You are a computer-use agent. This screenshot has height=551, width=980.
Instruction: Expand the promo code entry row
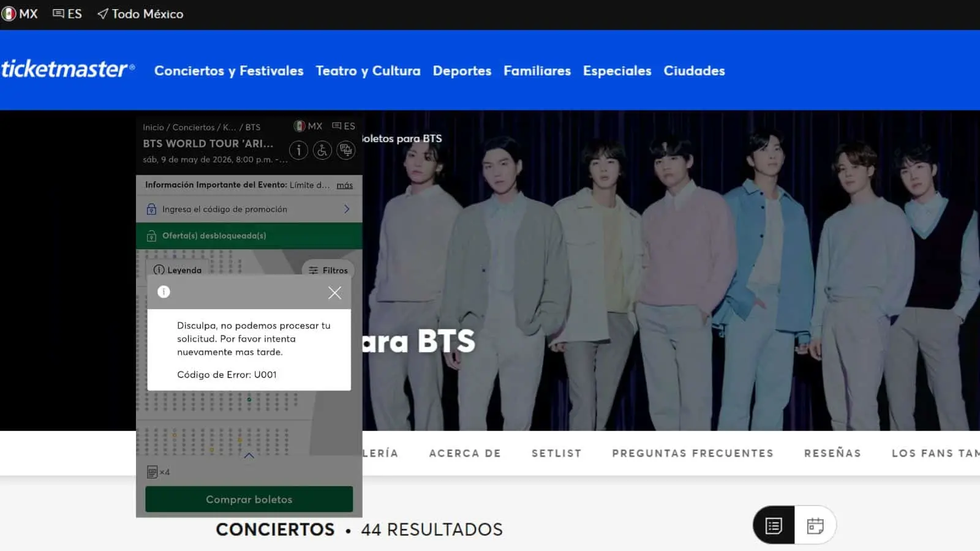click(x=249, y=209)
